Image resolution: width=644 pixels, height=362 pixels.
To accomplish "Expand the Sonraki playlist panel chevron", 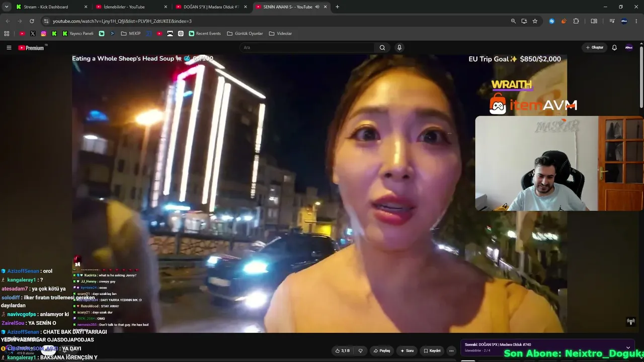I will [x=628, y=347].
